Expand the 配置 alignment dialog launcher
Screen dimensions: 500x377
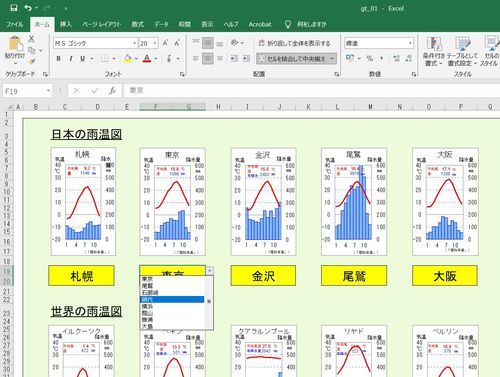[337, 74]
